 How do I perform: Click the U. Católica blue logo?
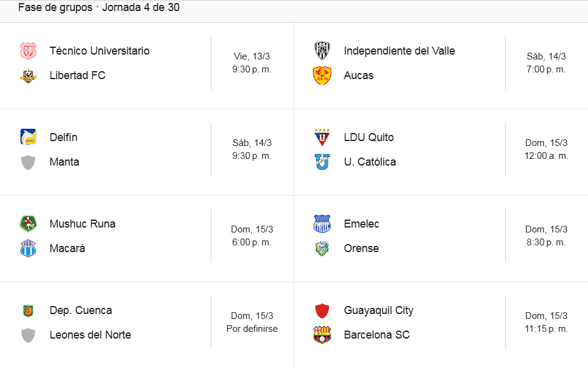point(322,162)
